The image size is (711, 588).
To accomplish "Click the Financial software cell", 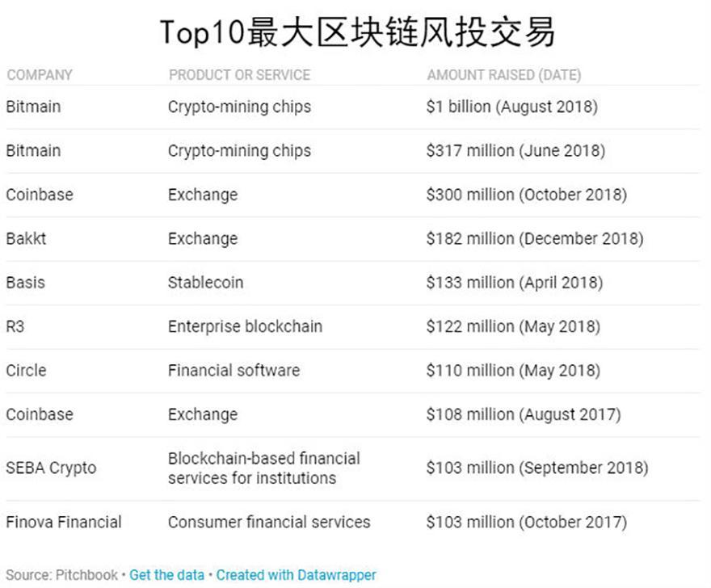I will tap(233, 371).
